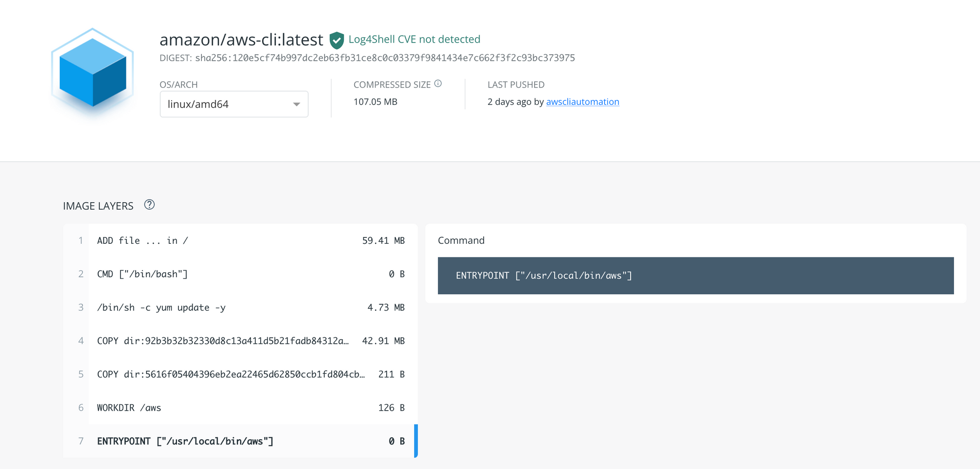980x469 pixels.
Task: Open the linux/amd64 OS/ARCH dropdown
Action: 234,104
